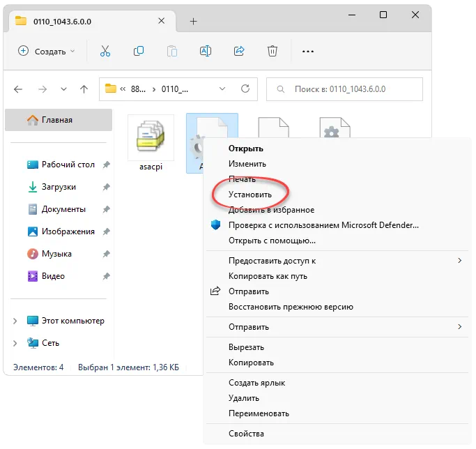Open Изображения in sidebar

61,231
